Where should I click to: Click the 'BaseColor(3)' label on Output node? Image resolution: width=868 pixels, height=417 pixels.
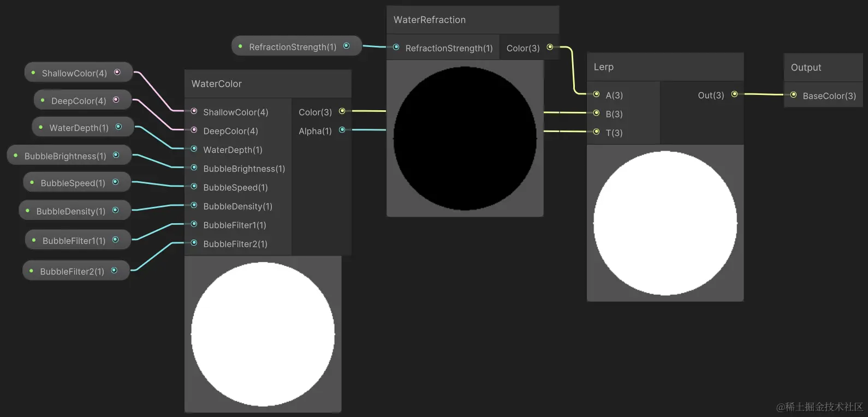click(829, 96)
